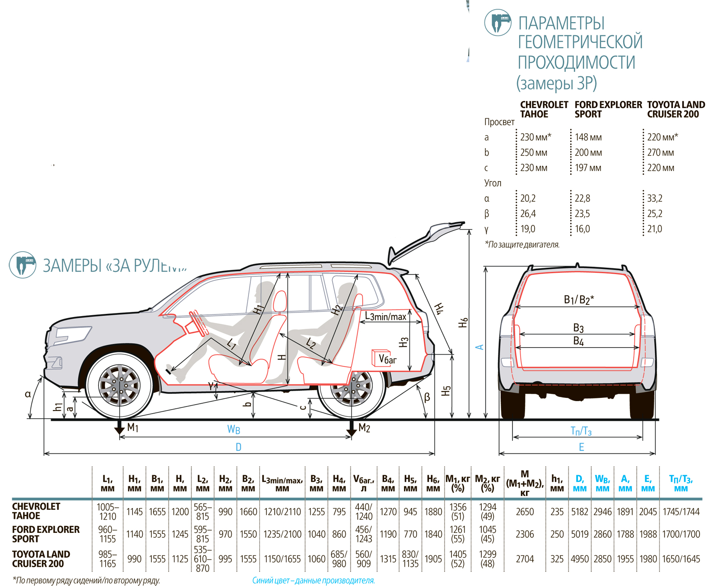723x588 pixels.
Task: Click the M1 front axle load arrow
Action: click(120, 427)
